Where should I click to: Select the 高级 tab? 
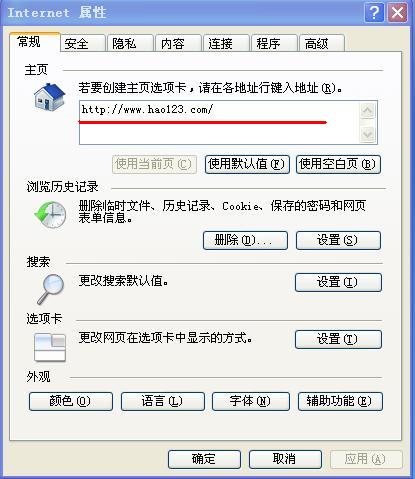pos(322,43)
